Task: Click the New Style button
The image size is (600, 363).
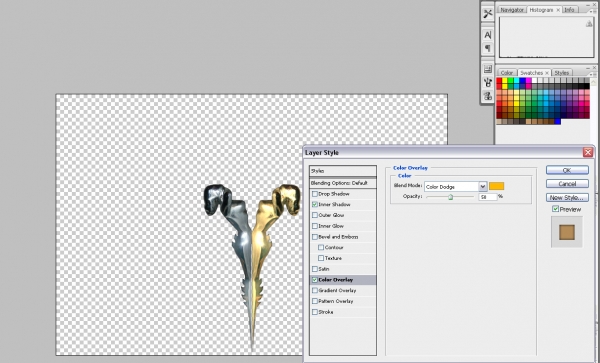Action: coord(567,198)
